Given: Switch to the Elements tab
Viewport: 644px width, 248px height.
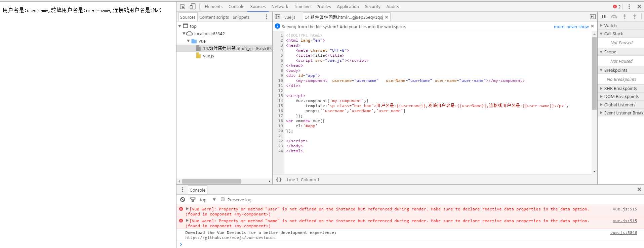Looking at the screenshot, I should [213, 6].
